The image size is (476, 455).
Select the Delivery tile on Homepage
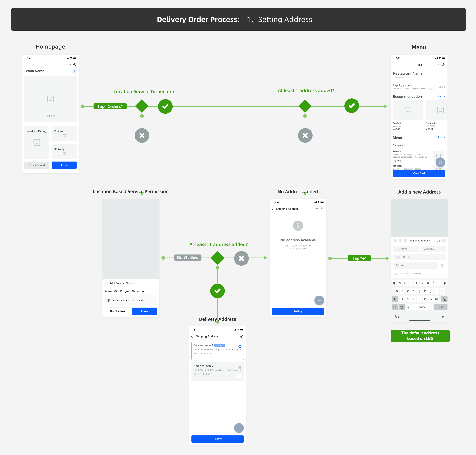pos(64,151)
